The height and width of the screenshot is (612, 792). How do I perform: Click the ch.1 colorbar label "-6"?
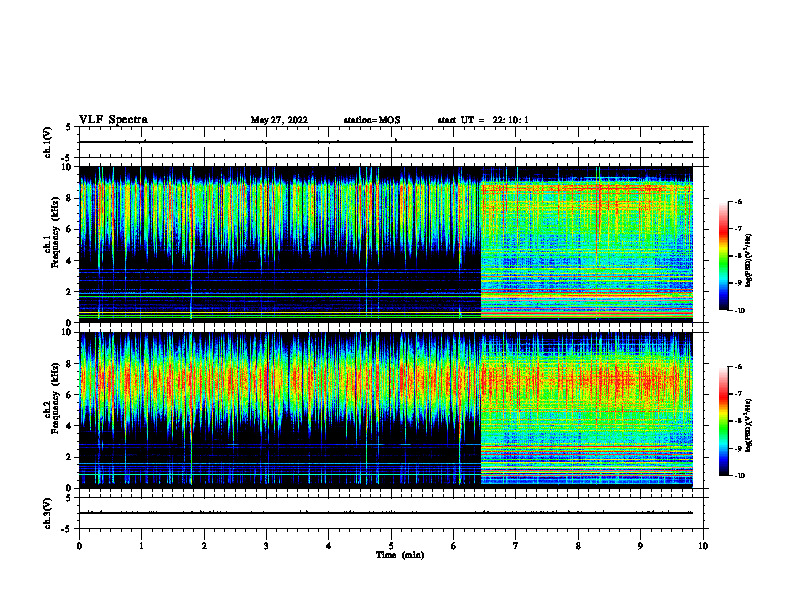738,202
